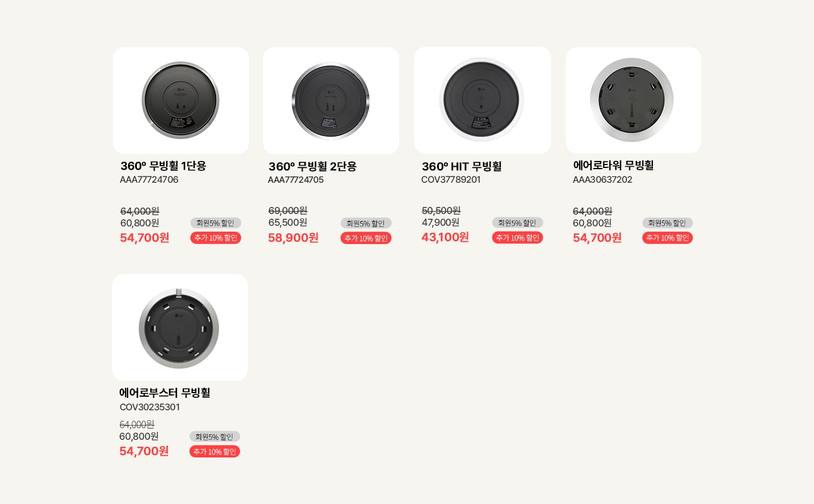
Task: Open the 에어로타워 무빙휠 product image
Action: [x=632, y=100]
